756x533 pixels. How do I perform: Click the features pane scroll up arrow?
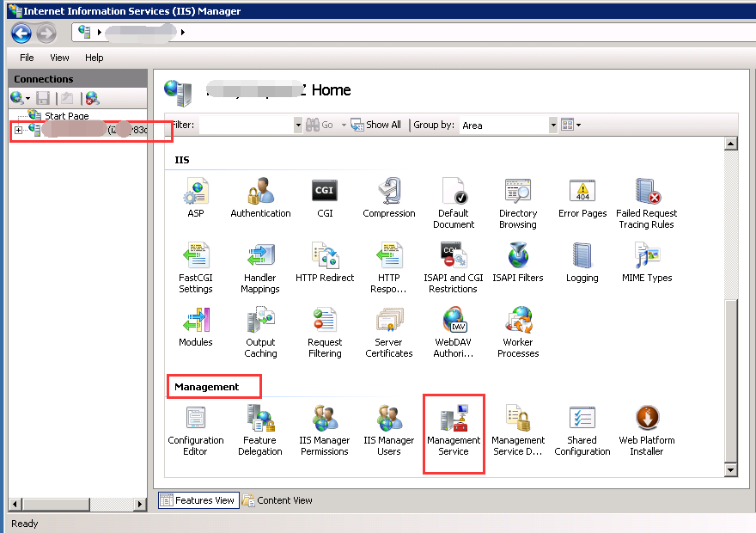(731, 144)
